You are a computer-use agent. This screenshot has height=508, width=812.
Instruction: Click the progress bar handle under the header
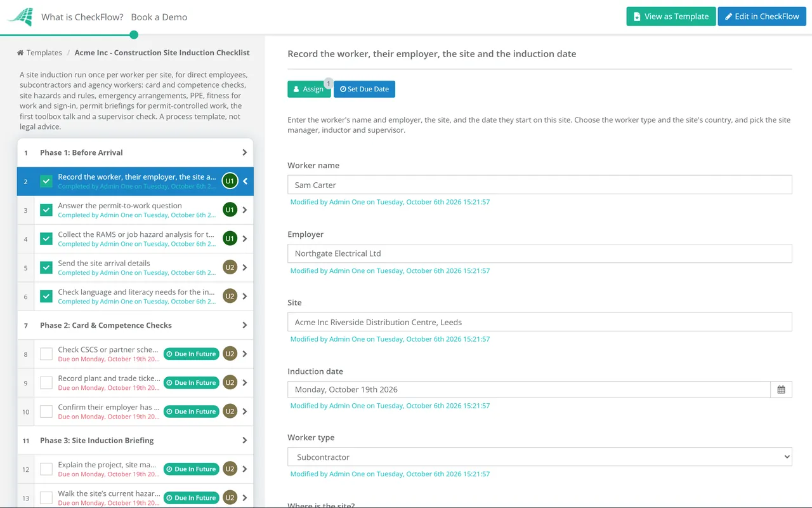pyautogui.click(x=133, y=35)
